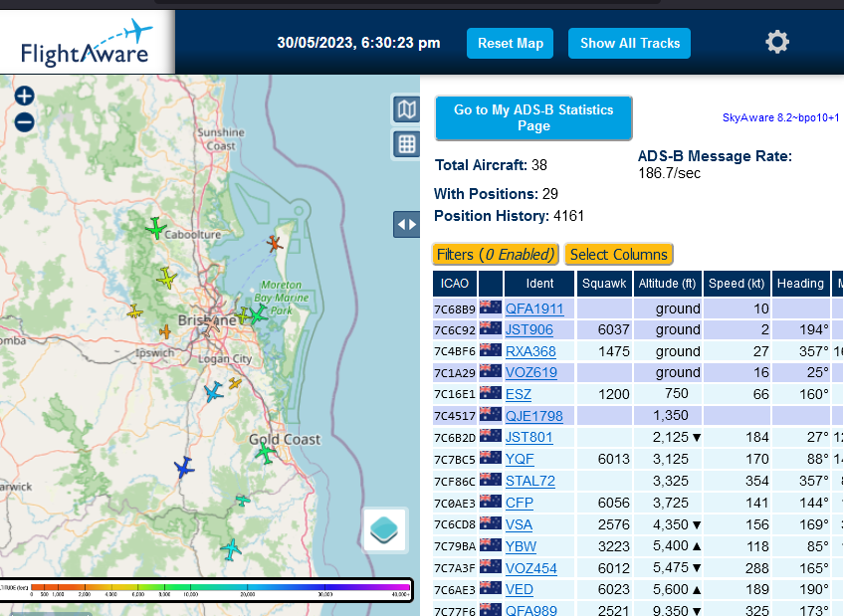The height and width of the screenshot is (616, 844).
Task: Click Show All Tracks button
Action: tap(630, 43)
